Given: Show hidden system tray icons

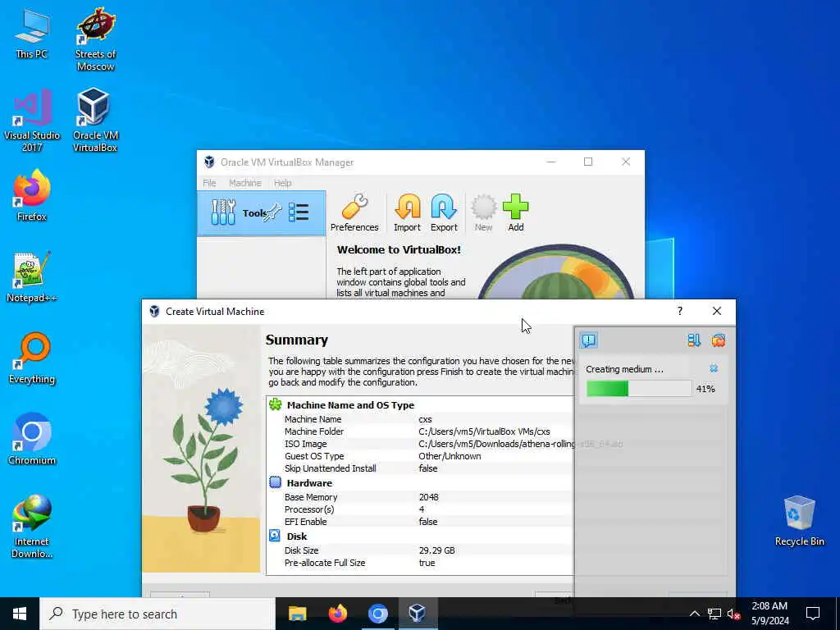Looking at the screenshot, I should pyautogui.click(x=694, y=614).
